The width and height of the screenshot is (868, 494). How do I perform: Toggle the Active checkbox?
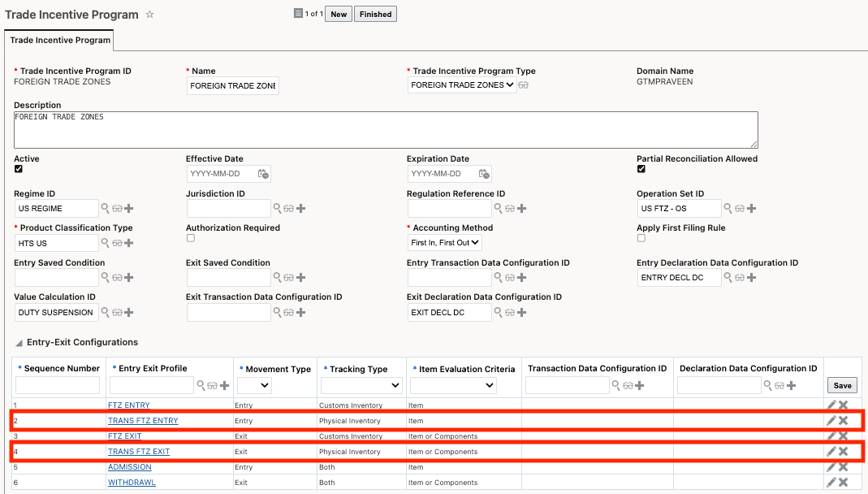click(19, 169)
